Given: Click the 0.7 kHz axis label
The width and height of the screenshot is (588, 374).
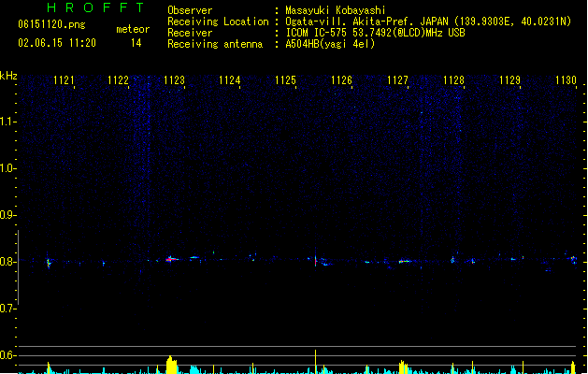Looking at the screenshot, I should tap(7, 309).
